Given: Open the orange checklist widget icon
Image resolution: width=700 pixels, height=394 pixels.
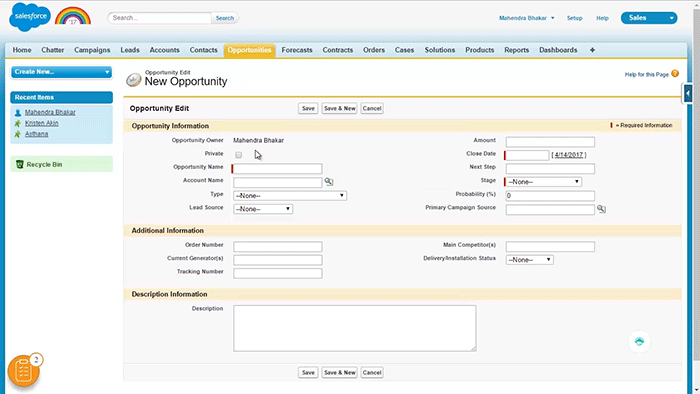Looking at the screenshot, I should 24,371.
